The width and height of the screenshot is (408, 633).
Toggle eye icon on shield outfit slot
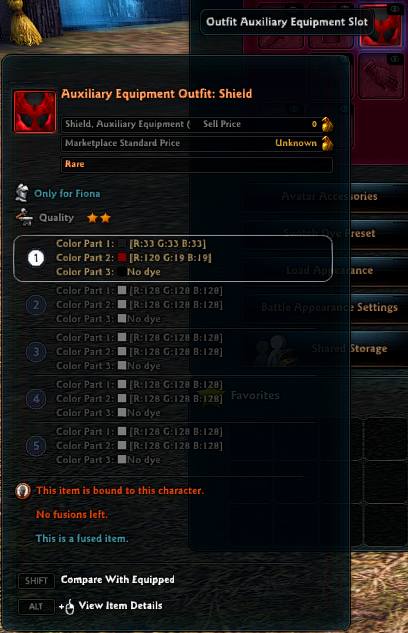coord(395,8)
